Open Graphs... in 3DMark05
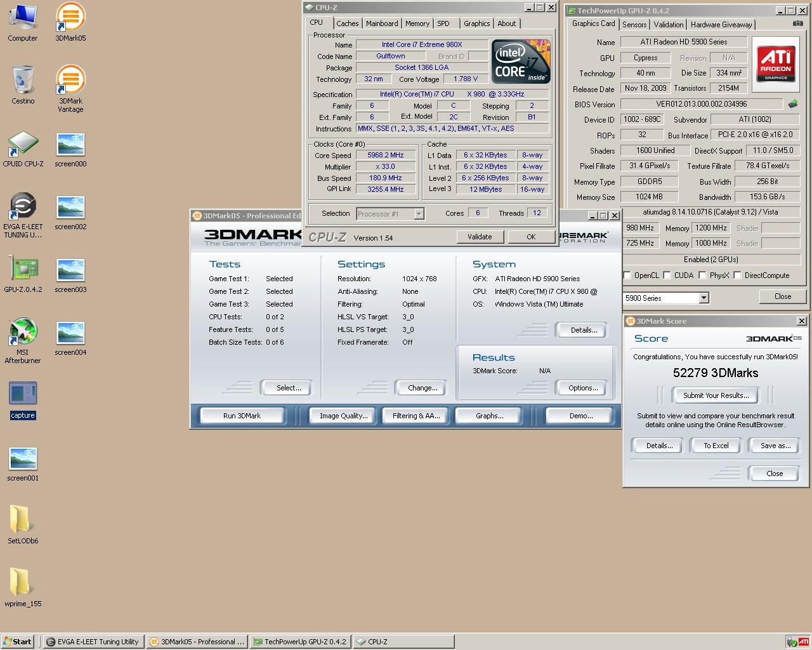This screenshot has width=812, height=650. [489, 416]
